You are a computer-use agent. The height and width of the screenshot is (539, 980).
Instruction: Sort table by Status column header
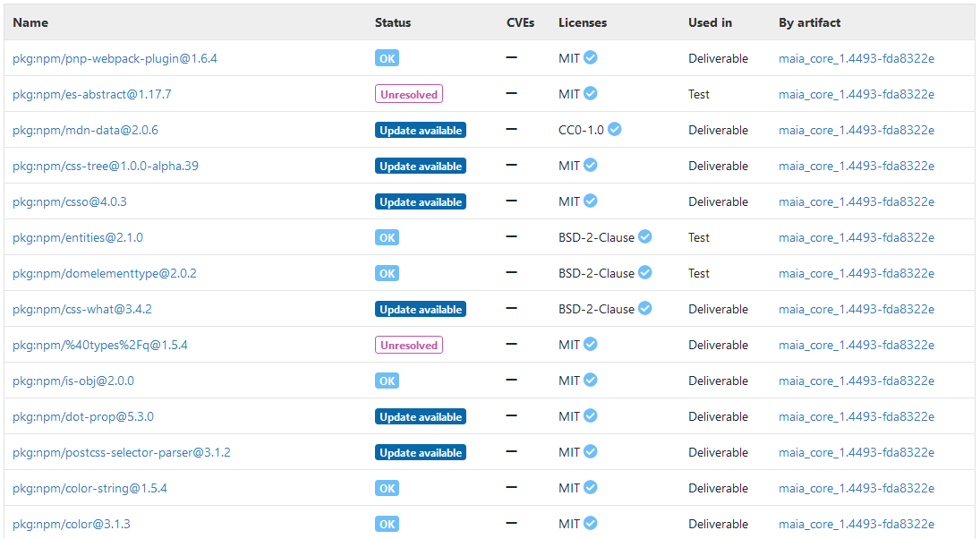(x=393, y=22)
